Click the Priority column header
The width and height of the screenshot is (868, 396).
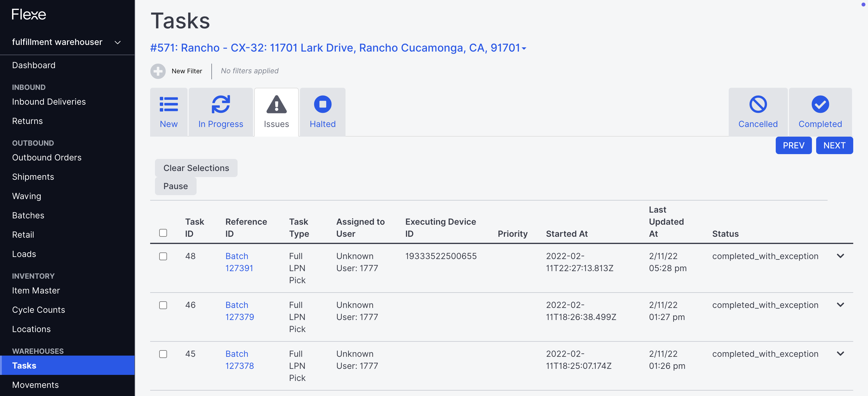[x=513, y=234]
